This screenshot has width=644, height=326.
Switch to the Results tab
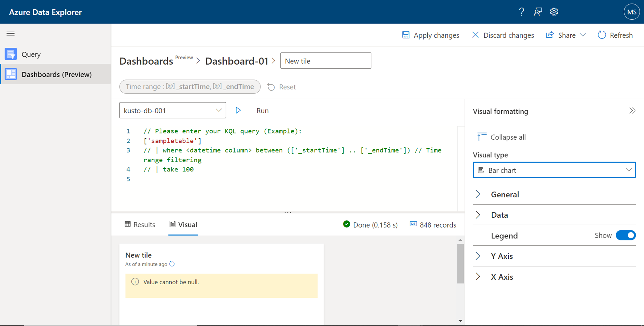tap(140, 225)
